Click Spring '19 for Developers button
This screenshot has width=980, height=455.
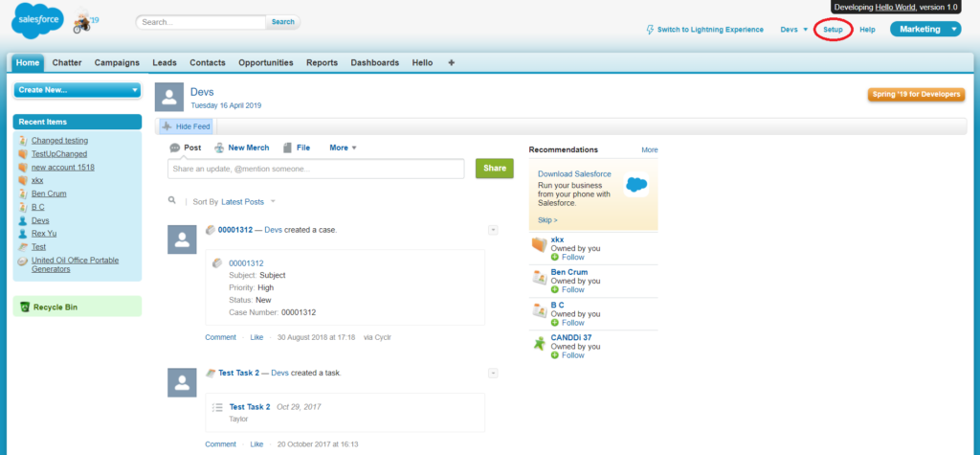tap(916, 94)
